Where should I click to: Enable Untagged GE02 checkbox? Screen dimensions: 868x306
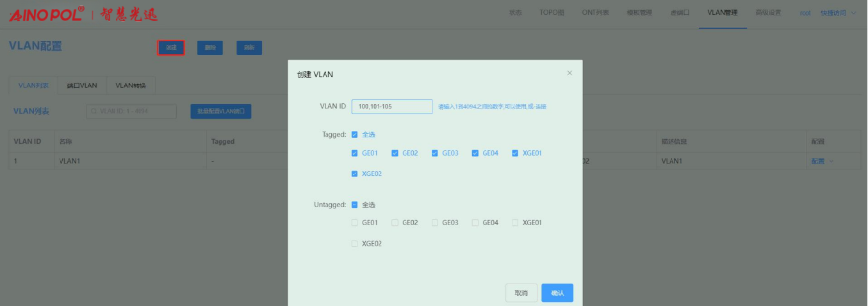(395, 223)
